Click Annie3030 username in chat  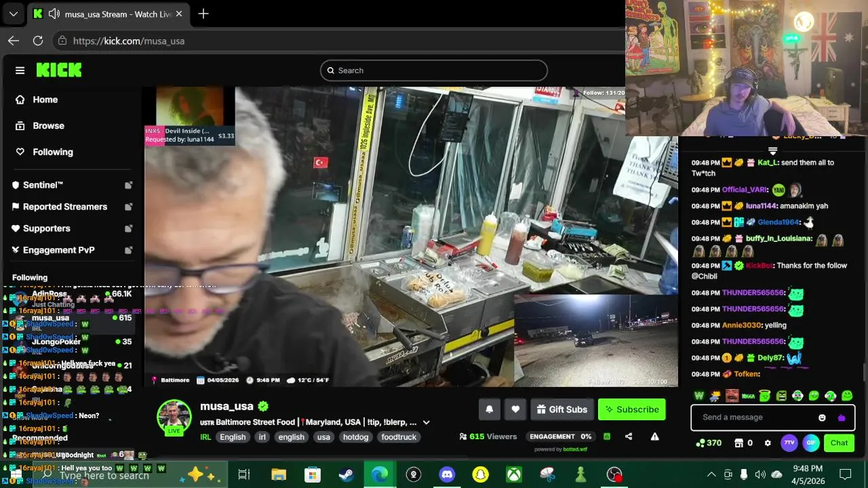point(741,325)
